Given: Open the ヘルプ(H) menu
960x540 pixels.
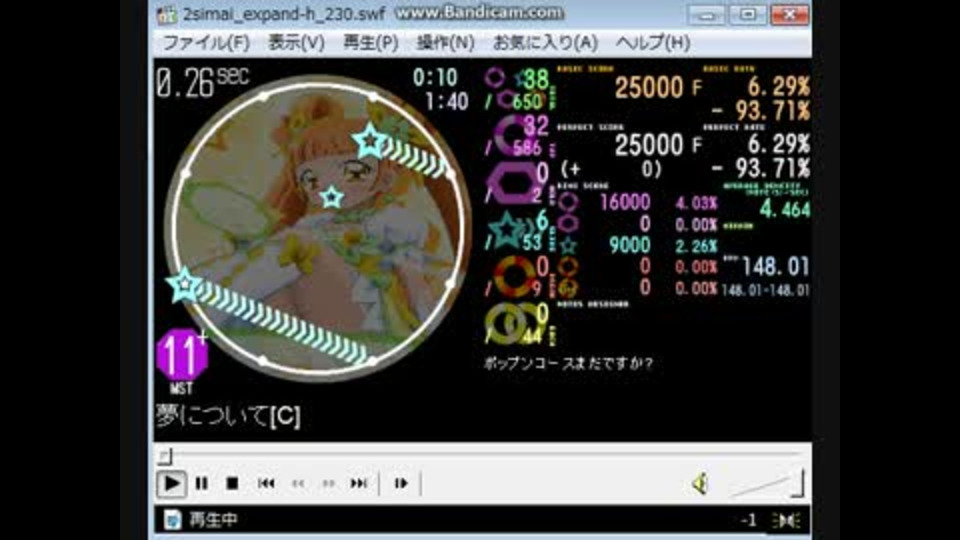Looking at the screenshot, I should coord(653,43).
